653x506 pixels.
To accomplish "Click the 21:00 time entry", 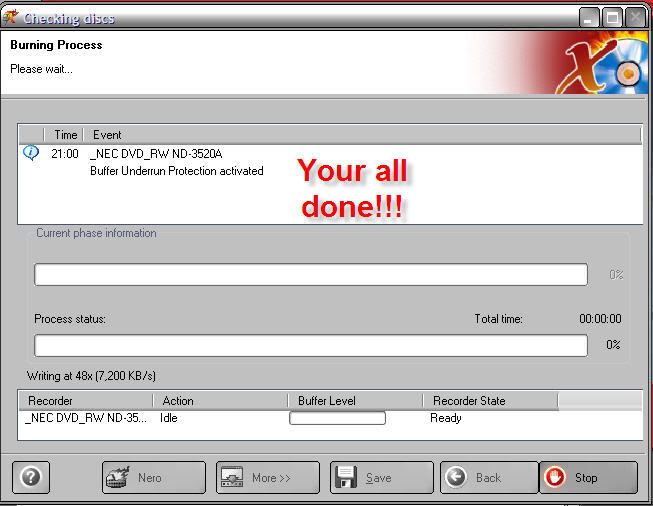I will click(65, 154).
